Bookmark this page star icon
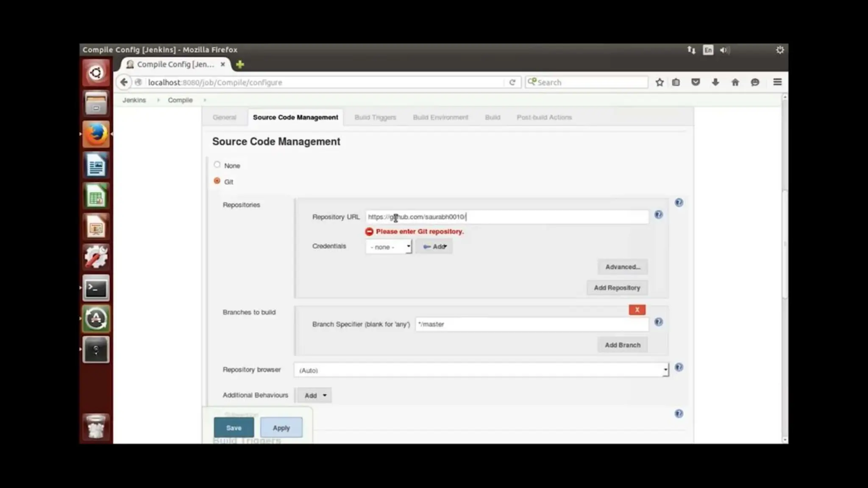 tap(659, 82)
